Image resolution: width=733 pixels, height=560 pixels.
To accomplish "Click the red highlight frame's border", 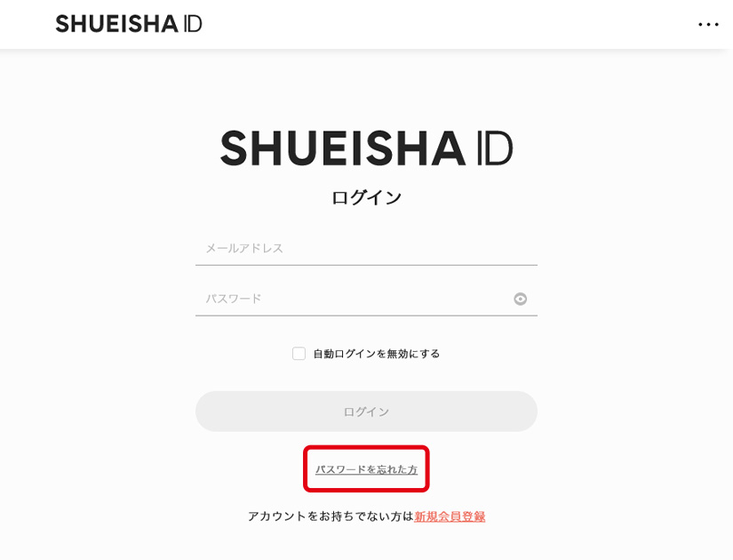I will (x=306, y=468).
